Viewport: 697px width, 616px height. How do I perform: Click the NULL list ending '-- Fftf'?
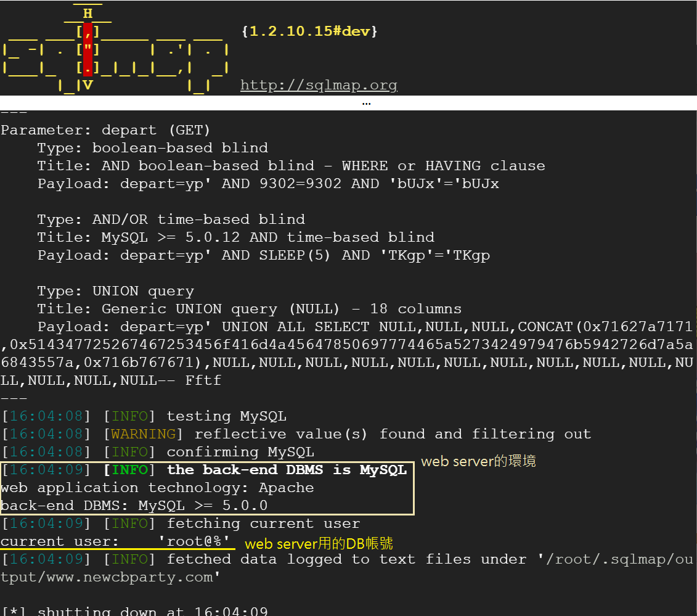[x=111, y=380]
